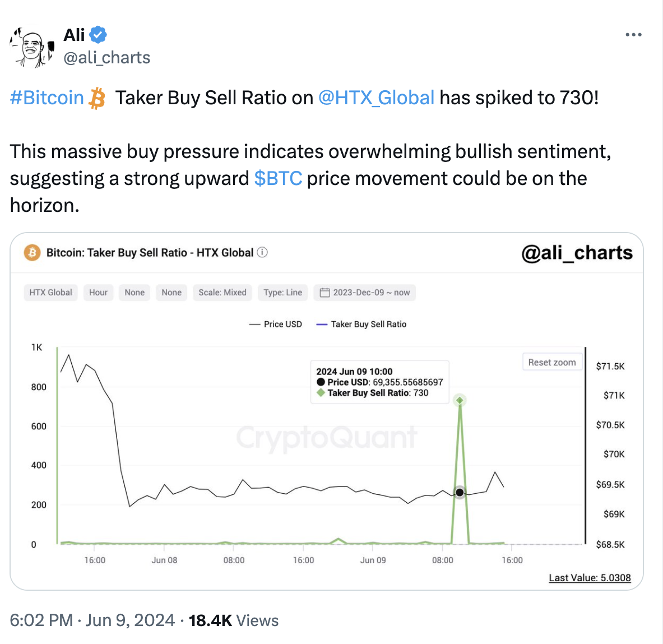The height and width of the screenshot is (644, 663).
Task: Toggle the Taker Buy Sell Ratio legend
Action: (361, 325)
